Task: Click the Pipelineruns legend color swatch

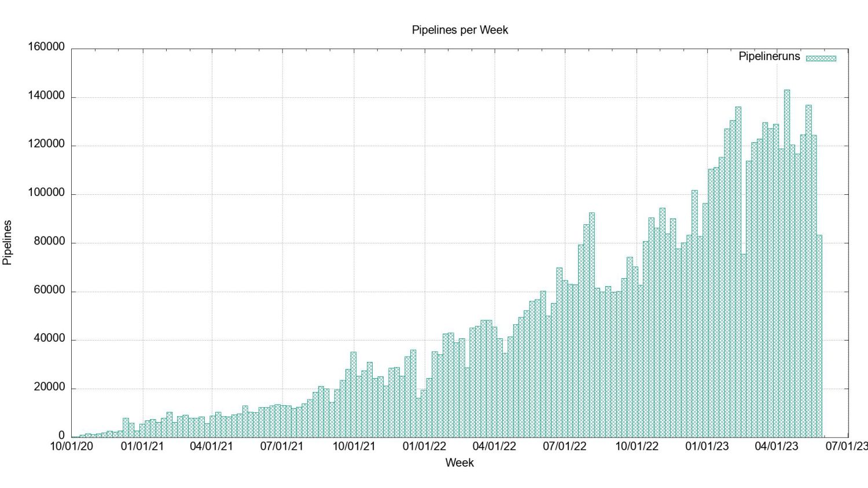Action: pos(821,58)
